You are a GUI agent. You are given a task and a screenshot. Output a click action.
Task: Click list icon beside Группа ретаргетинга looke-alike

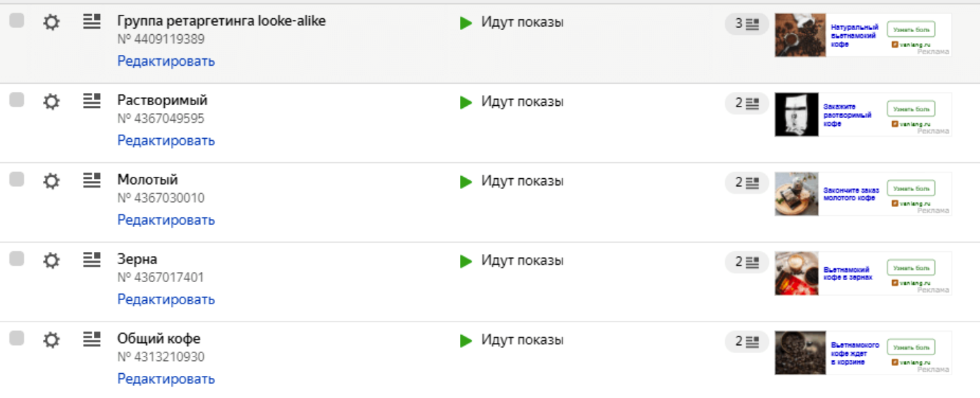pos(92,21)
